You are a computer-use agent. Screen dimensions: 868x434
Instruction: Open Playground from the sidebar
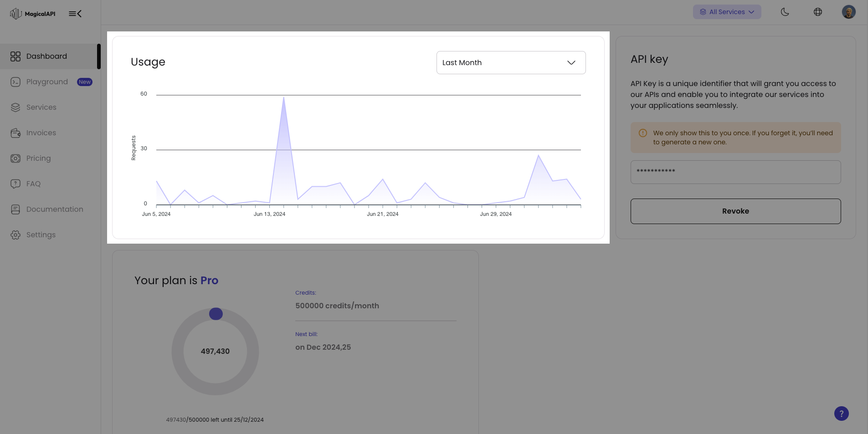point(50,82)
